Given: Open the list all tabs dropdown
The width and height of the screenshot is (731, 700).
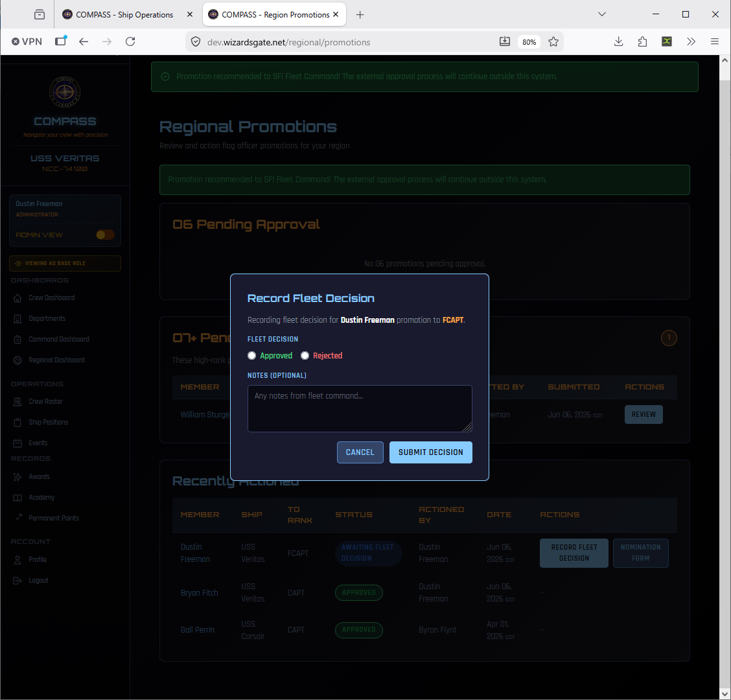Looking at the screenshot, I should 602,14.
